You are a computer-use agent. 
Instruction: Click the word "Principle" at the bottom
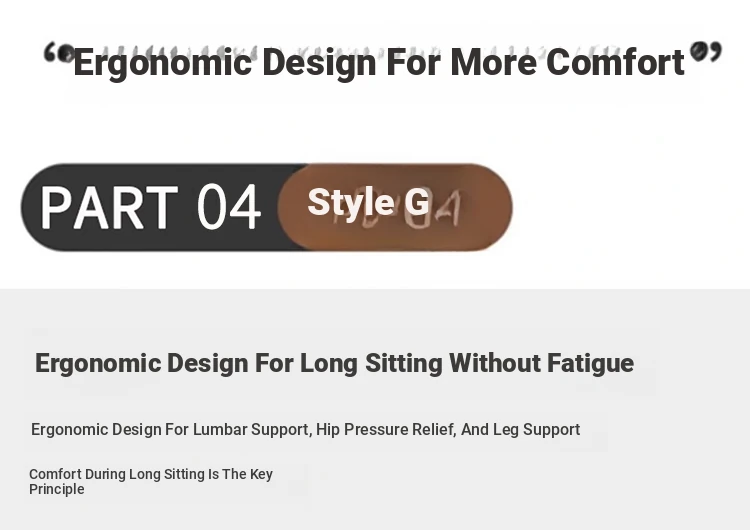pos(57,489)
